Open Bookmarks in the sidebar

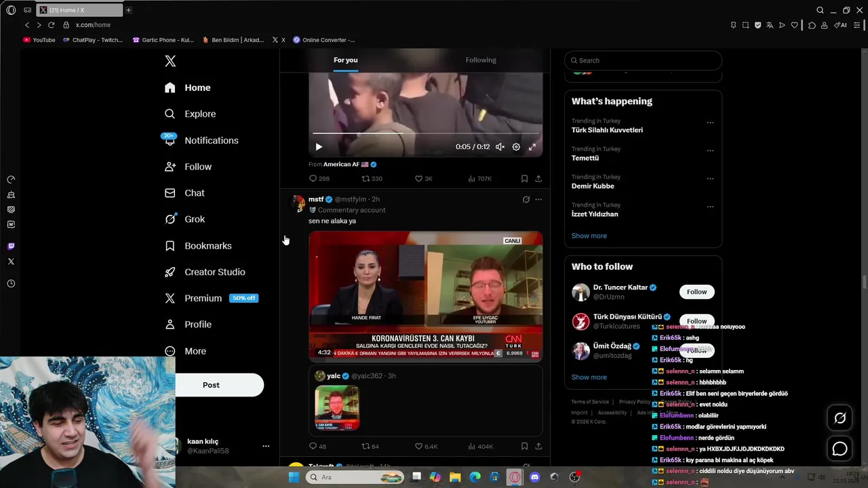pyautogui.click(x=198, y=245)
